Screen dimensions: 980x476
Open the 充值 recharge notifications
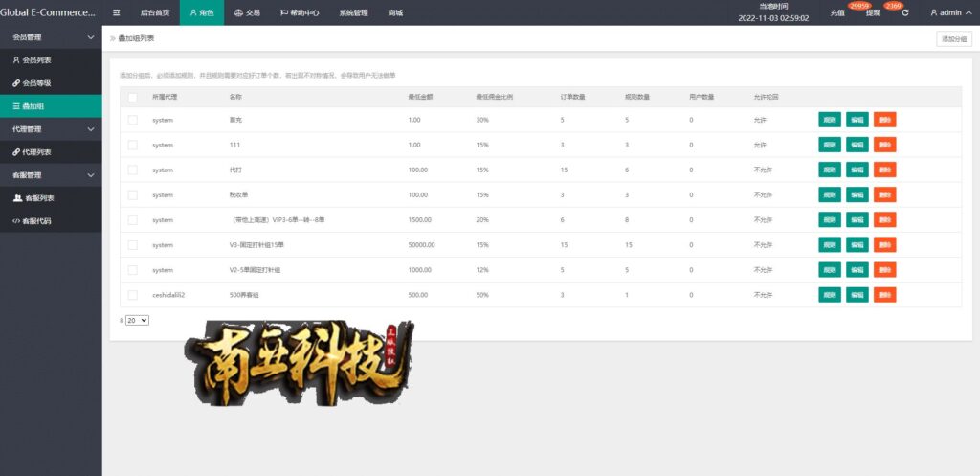pos(837,12)
